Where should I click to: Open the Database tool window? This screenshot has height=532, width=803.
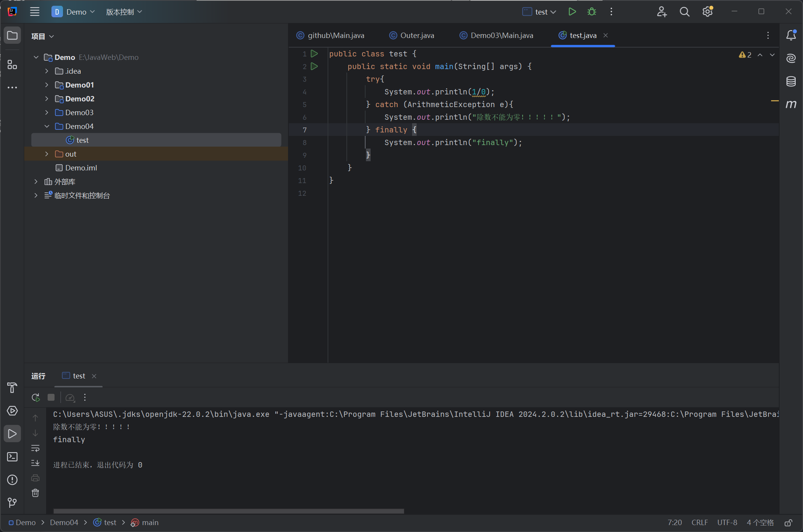791,81
